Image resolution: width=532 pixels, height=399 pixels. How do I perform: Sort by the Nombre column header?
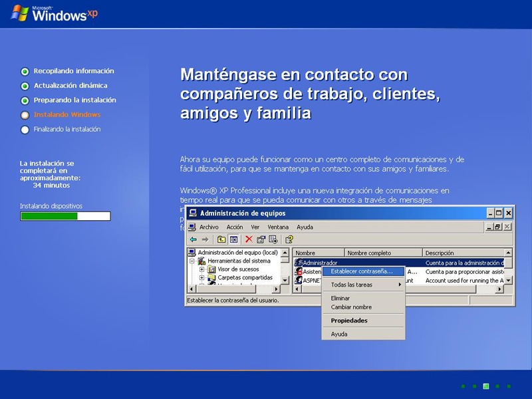click(319, 253)
